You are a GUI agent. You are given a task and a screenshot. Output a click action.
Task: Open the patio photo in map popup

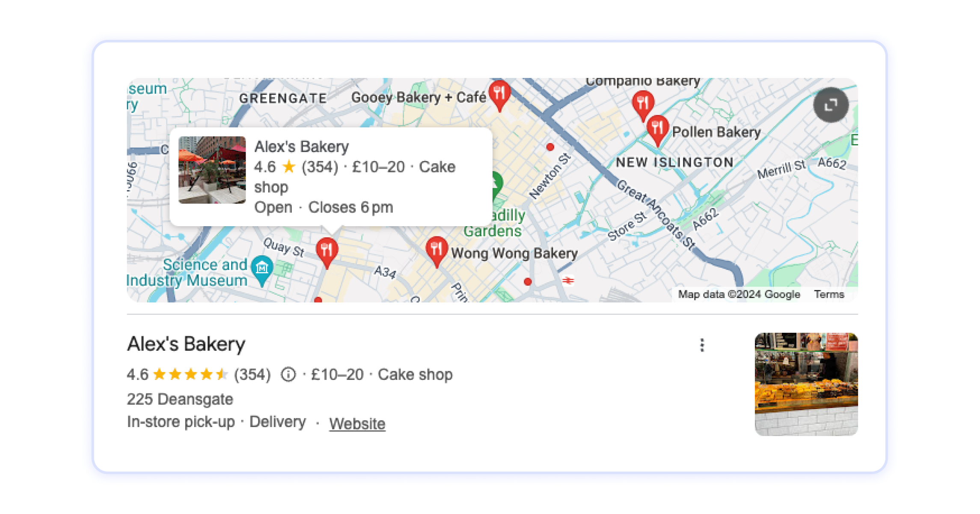(x=212, y=170)
